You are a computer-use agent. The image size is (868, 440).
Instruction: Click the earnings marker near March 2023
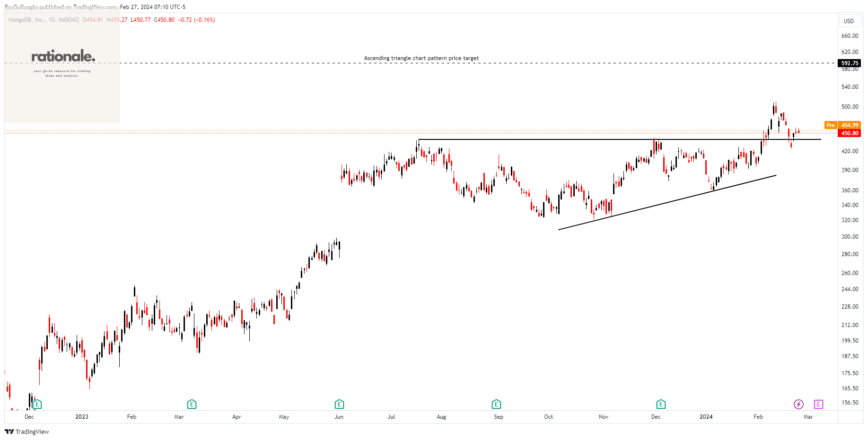coord(192,405)
